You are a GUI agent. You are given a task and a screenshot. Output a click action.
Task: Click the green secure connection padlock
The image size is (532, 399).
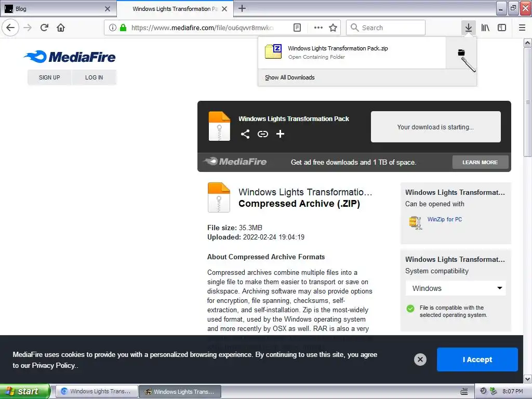[123, 28]
